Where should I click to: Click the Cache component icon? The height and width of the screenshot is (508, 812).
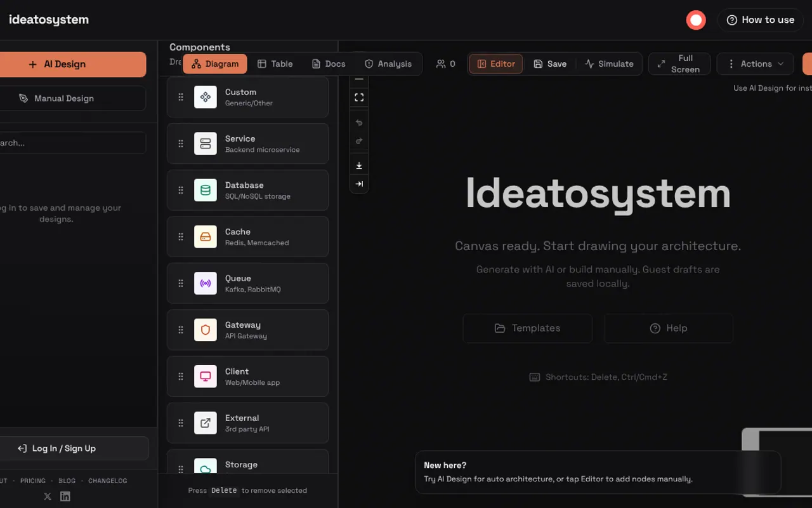[x=206, y=237]
